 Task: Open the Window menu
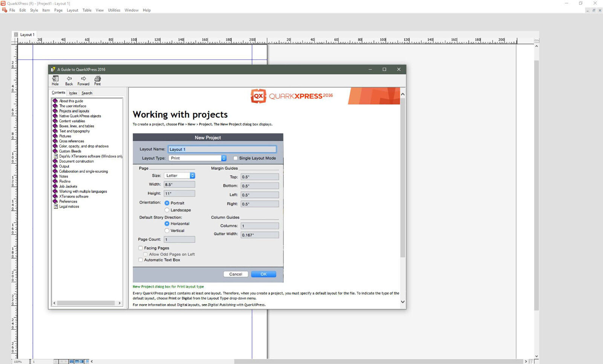132,10
